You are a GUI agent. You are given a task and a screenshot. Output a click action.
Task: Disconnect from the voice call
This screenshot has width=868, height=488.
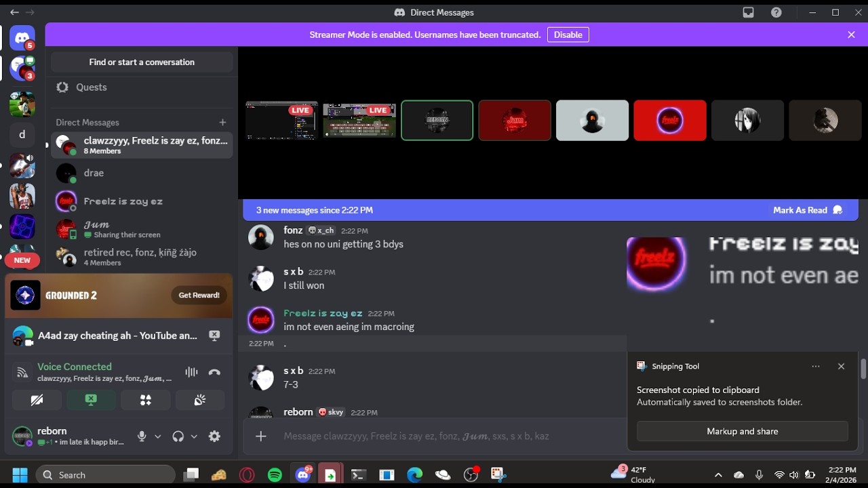pyautogui.click(x=214, y=372)
